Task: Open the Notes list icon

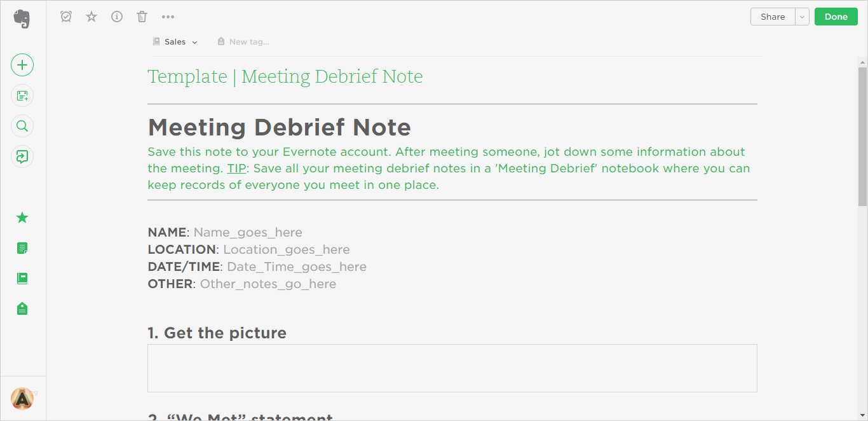Action: click(22, 248)
